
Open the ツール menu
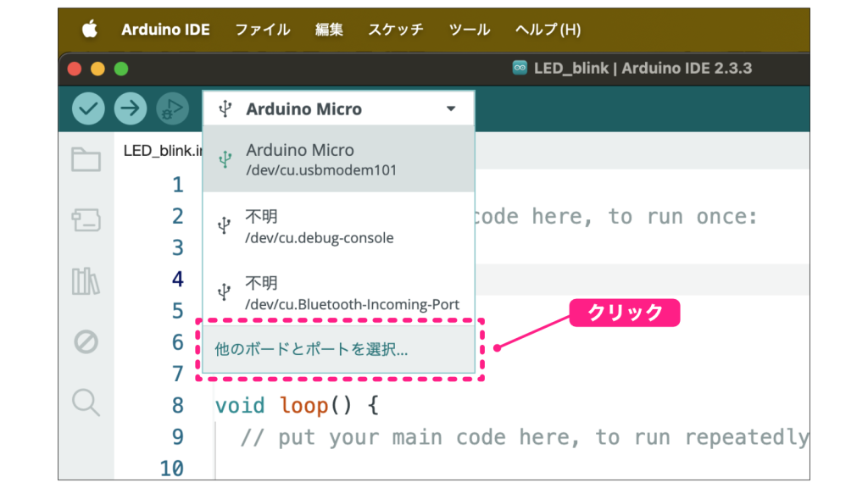click(470, 30)
